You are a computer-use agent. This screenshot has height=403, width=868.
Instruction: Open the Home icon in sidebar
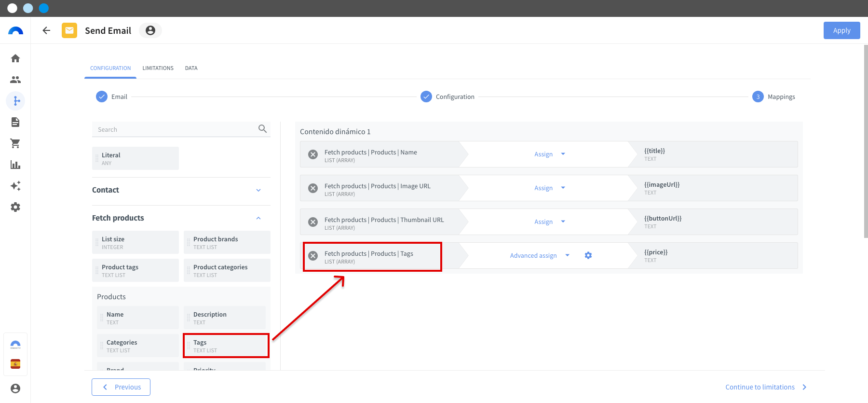(15, 58)
